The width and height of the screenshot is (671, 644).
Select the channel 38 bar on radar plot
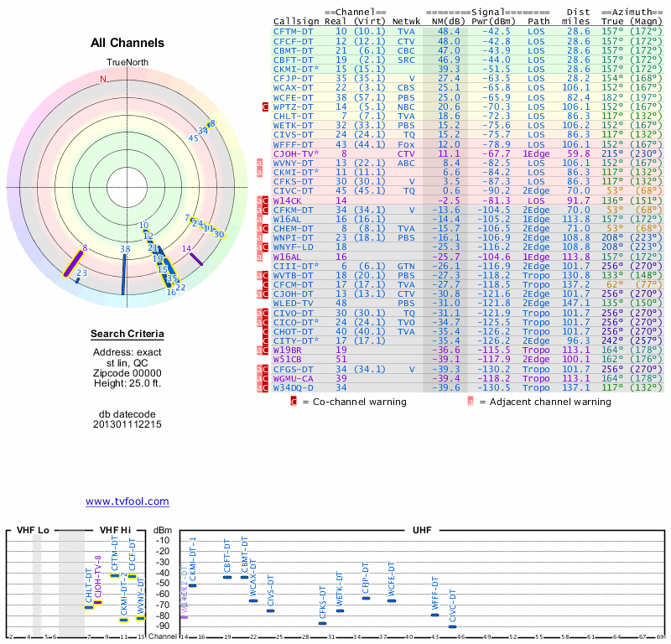(124, 273)
